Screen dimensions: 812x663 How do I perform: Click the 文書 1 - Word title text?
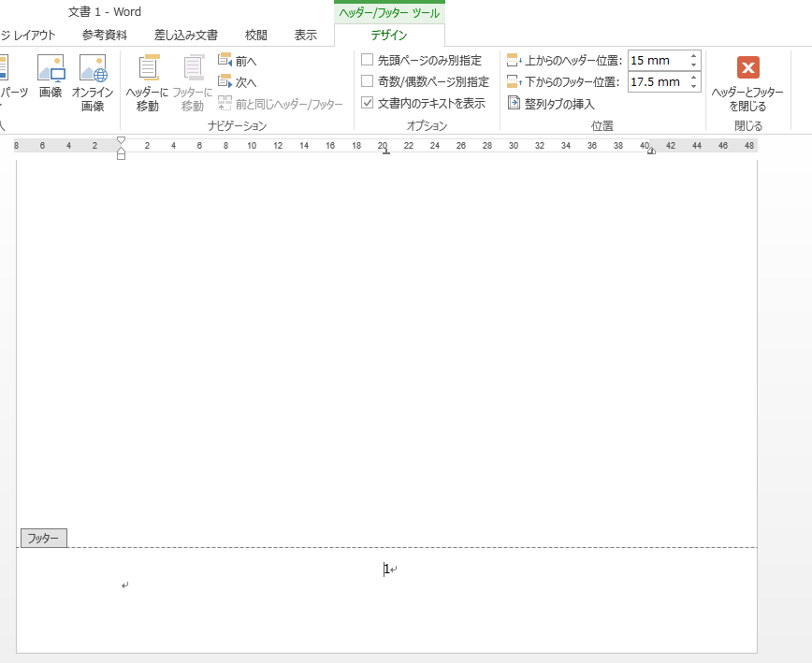[105, 12]
